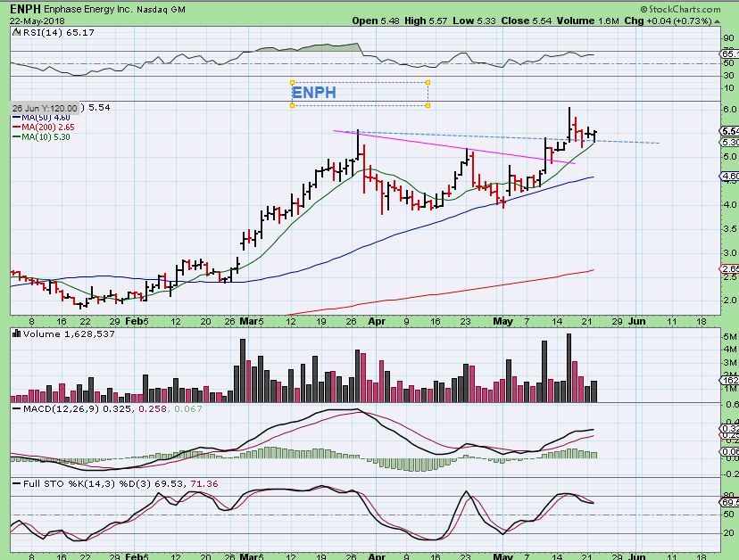The image size is (739, 560).
Task: Click the tallest mid-May volume bar
Action: tap(569, 368)
